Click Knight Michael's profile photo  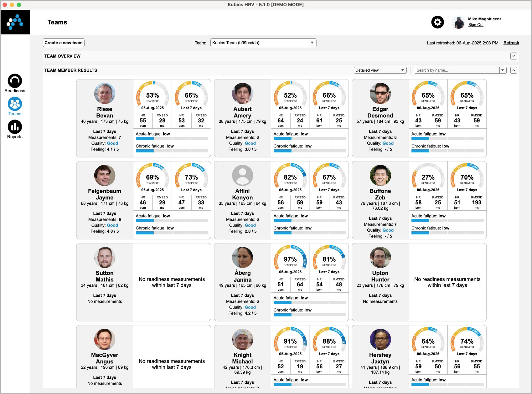click(x=242, y=339)
